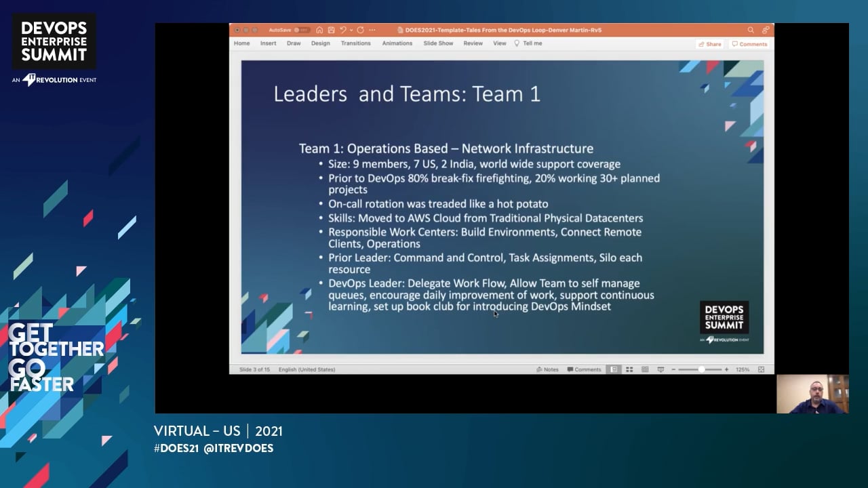Click the Comments button in status bar
Viewport: 868px width, 488px height.
click(584, 369)
